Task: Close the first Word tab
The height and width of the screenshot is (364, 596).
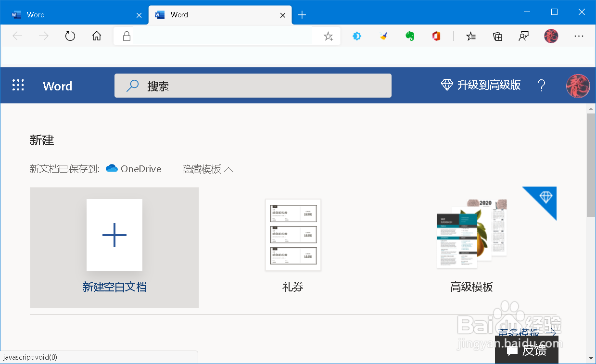Action: pos(139,15)
